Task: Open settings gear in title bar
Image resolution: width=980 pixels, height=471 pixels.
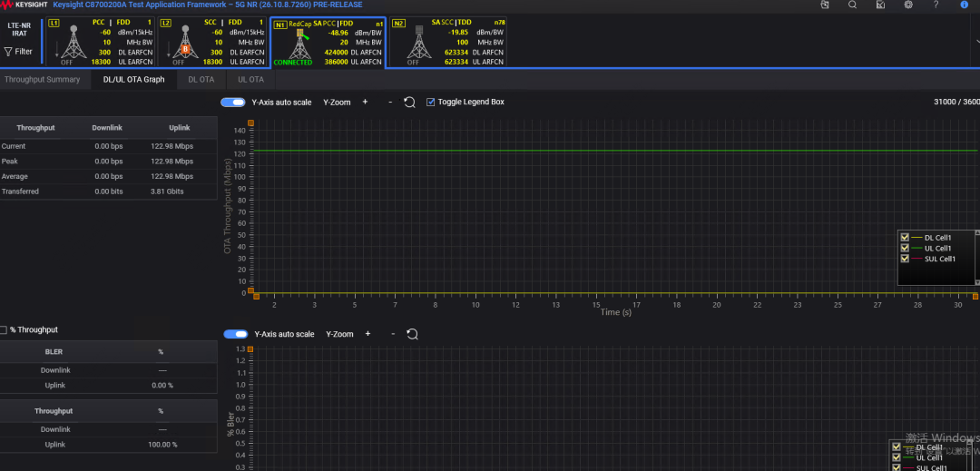Action: coord(908,5)
